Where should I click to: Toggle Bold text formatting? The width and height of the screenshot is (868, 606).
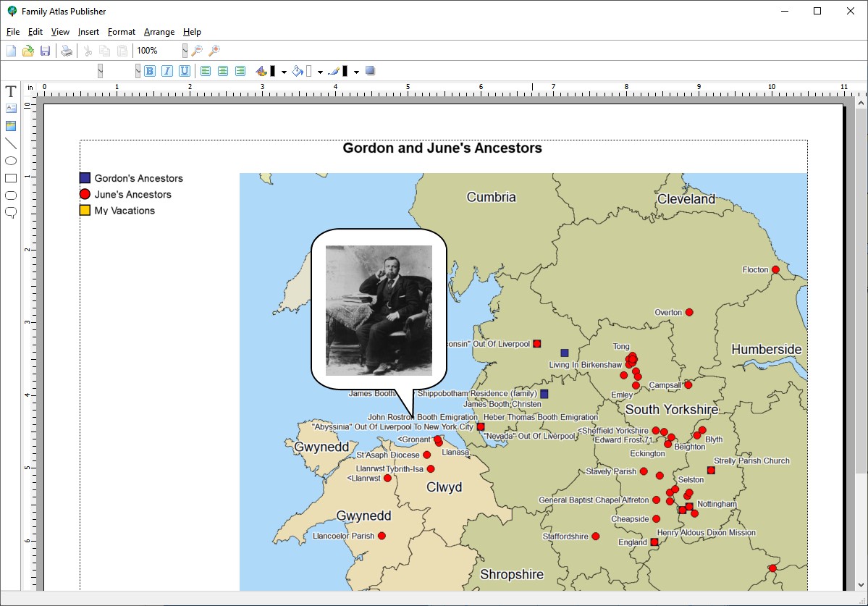pos(150,71)
